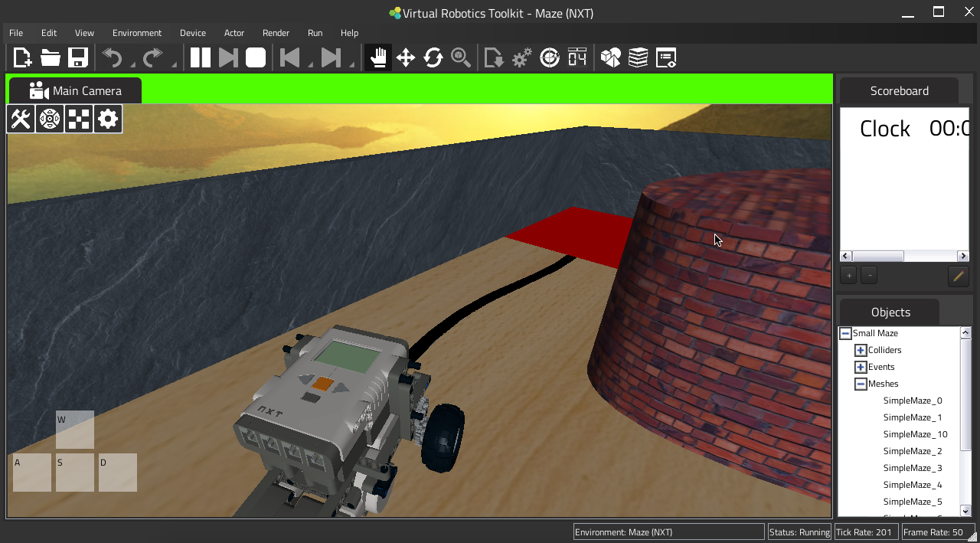Toggle the W key overlay button
Screen dimensions: 980x543
[75, 430]
